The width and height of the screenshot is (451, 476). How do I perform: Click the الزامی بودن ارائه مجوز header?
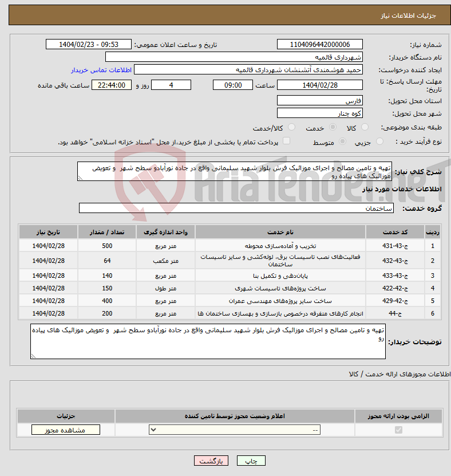pyautogui.click(x=398, y=416)
